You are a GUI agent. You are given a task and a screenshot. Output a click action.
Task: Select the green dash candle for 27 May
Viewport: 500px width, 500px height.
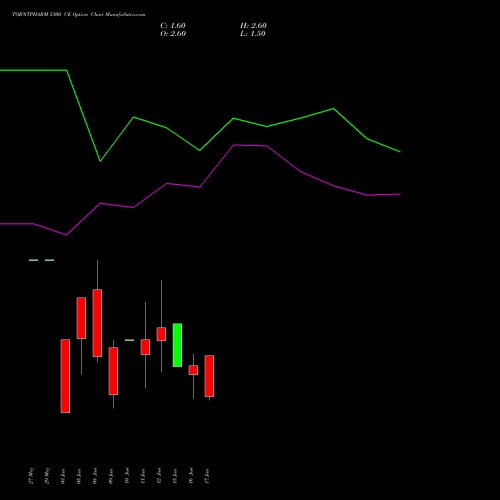pos(33,260)
